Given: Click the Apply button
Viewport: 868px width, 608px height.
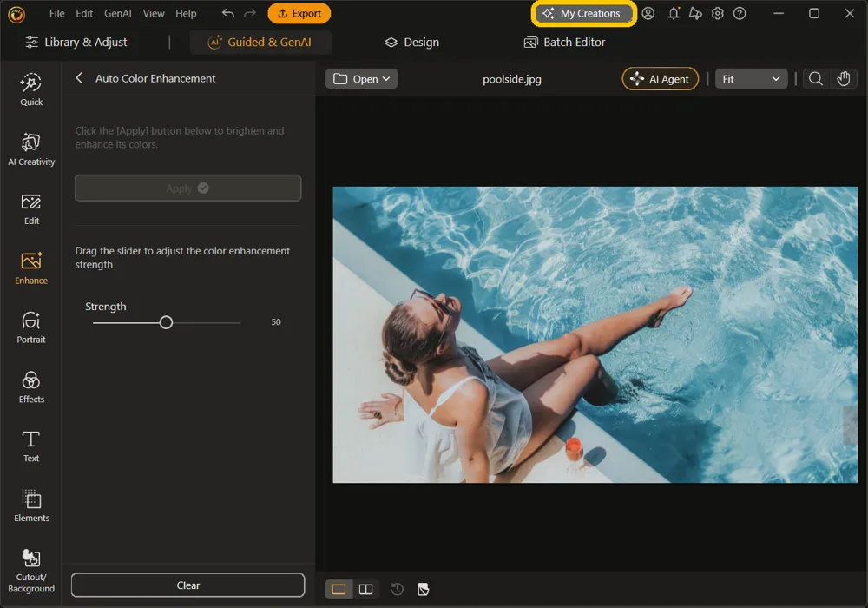Looking at the screenshot, I should pos(187,188).
